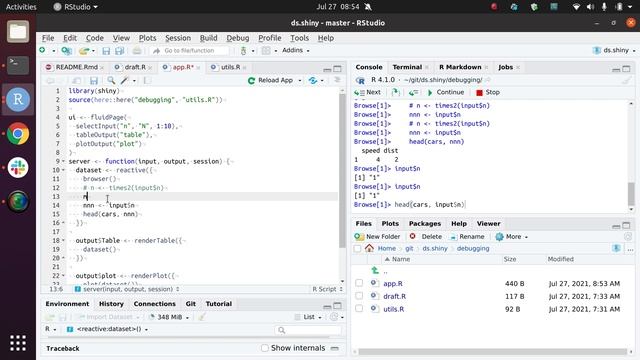Sort files by Name column header
The width and height of the screenshot is (640, 360).
pyautogui.click(x=400, y=259)
